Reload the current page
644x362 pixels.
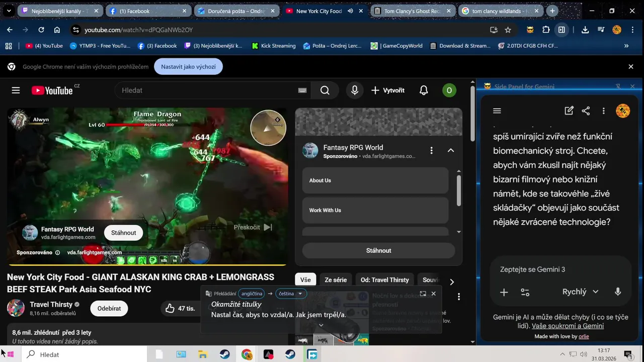click(41, 30)
